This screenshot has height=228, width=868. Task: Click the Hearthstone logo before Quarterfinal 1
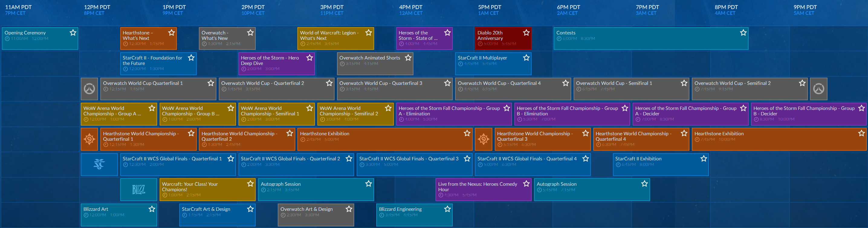click(89, 139)
